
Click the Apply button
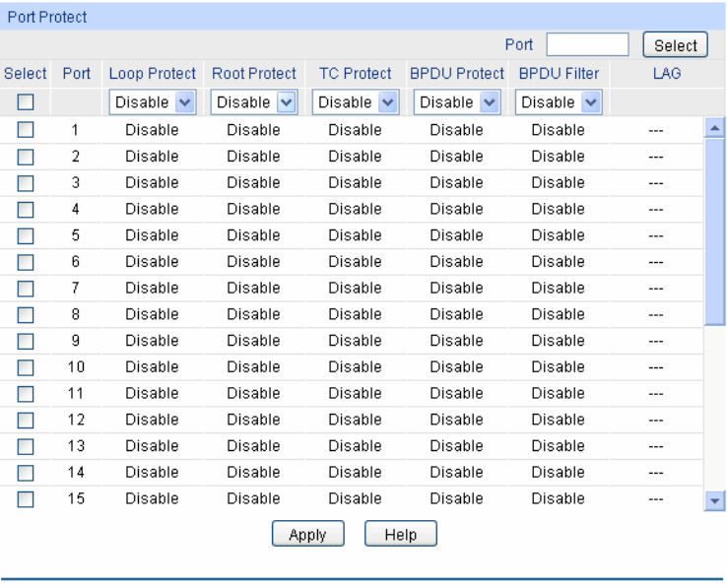tap(308, 534)
